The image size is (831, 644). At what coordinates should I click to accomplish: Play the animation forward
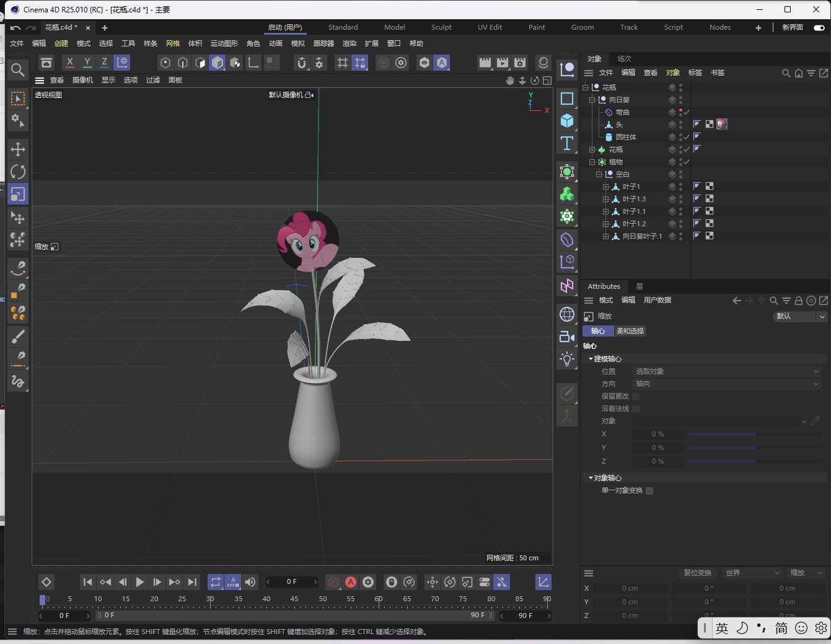140,582
